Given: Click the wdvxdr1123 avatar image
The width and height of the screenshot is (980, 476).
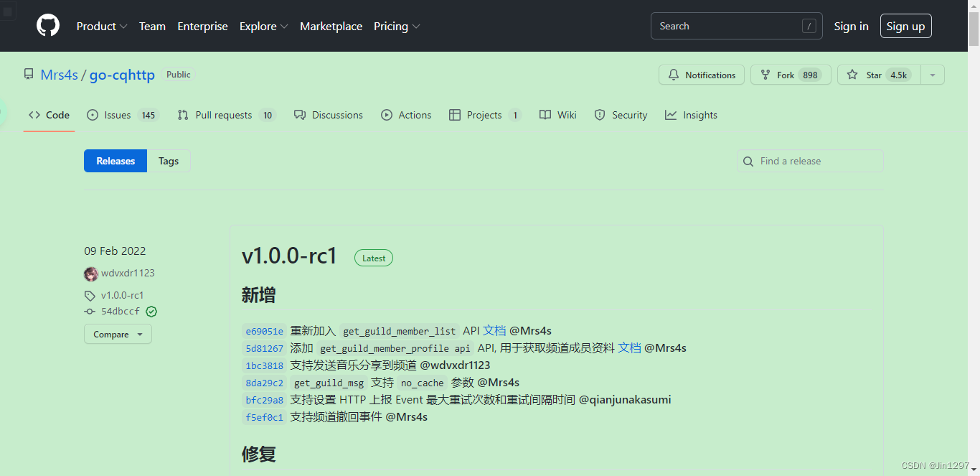Looking at the screenshot, I should 90,274.
